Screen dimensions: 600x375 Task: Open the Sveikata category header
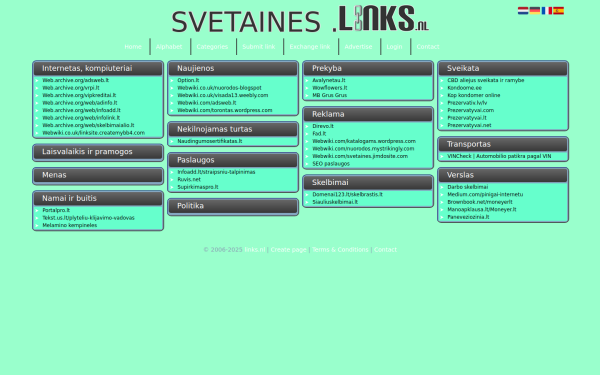(503, 68)
